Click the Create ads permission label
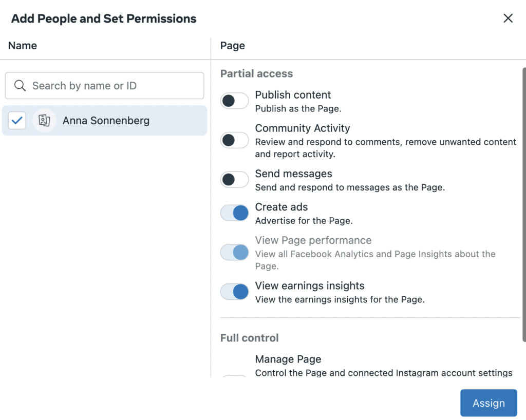The height and width of the screenshot is (420, 526). (x=281, y=206)
